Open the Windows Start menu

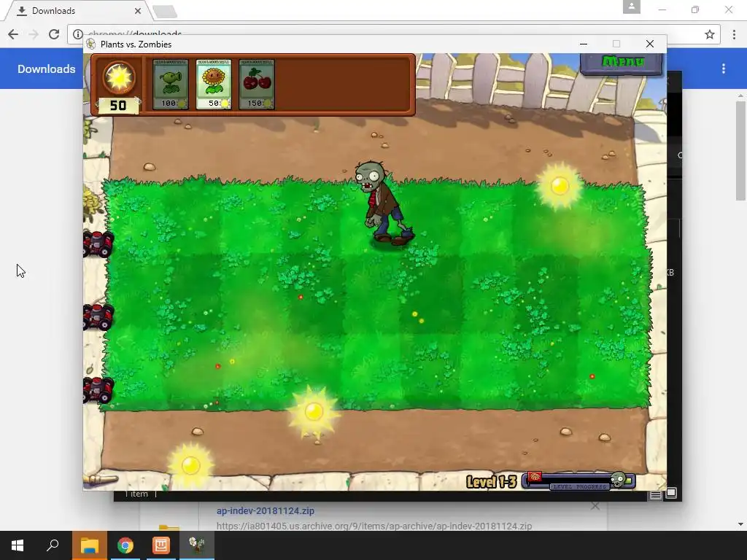18,545
